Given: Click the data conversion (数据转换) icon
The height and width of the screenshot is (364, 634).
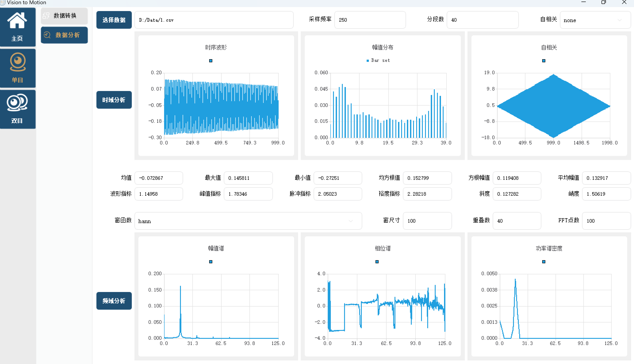Looking at the screenshot, I should pos(46,16).
